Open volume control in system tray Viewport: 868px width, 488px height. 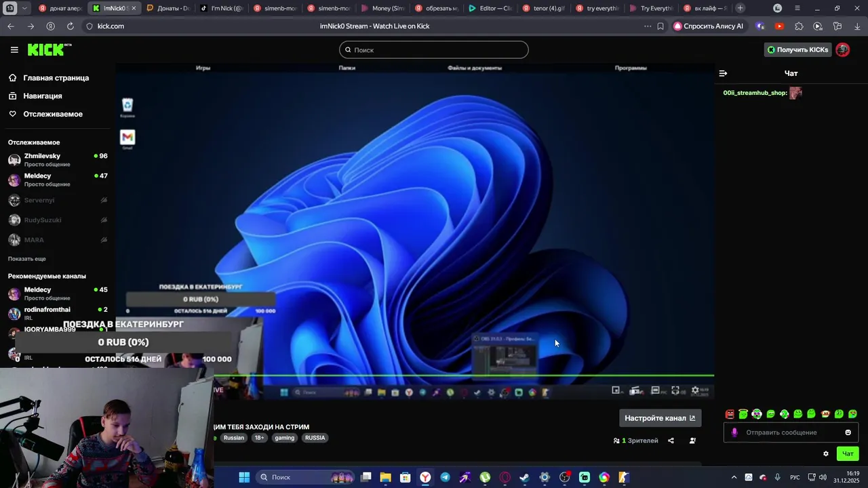coord(822,477)
